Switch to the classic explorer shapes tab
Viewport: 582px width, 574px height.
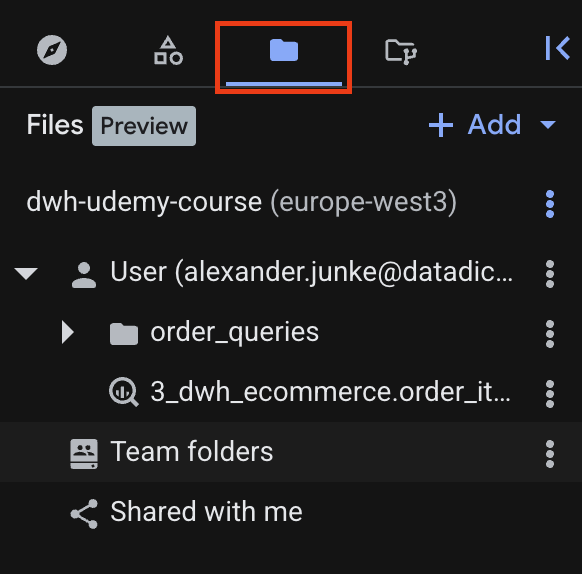click(x=168, y=50)
